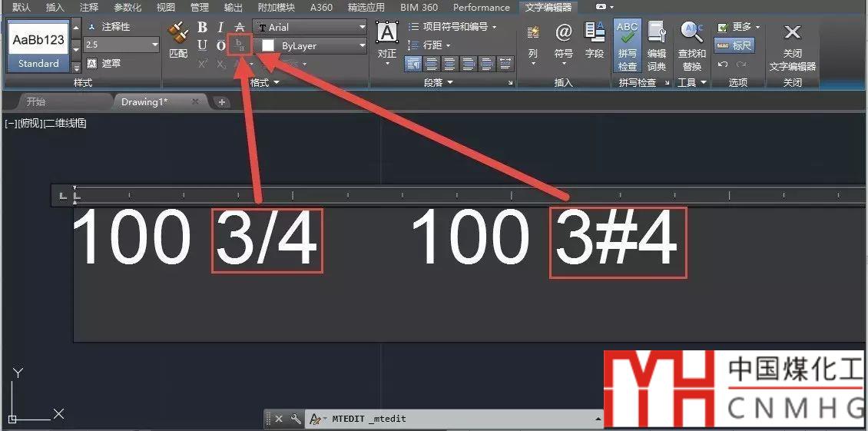The image size is (868, 431).
Task: Click the distribute paragraph icon
Action: pos(505,64)
